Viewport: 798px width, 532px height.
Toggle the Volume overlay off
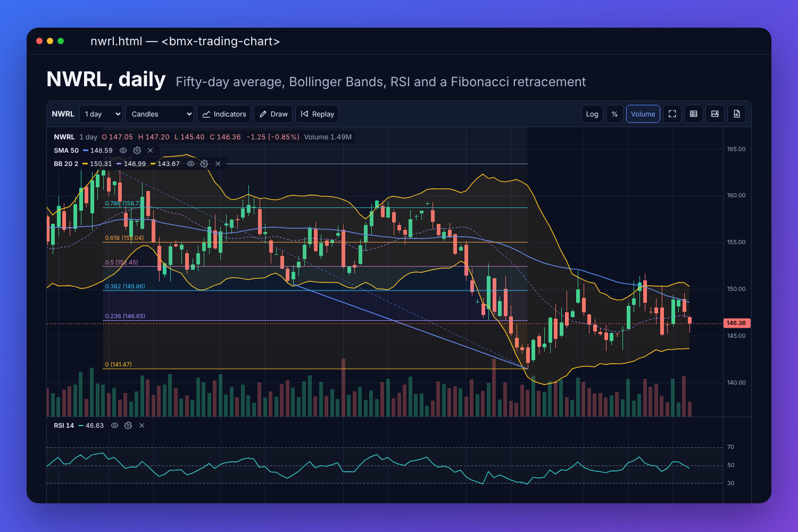643,114
